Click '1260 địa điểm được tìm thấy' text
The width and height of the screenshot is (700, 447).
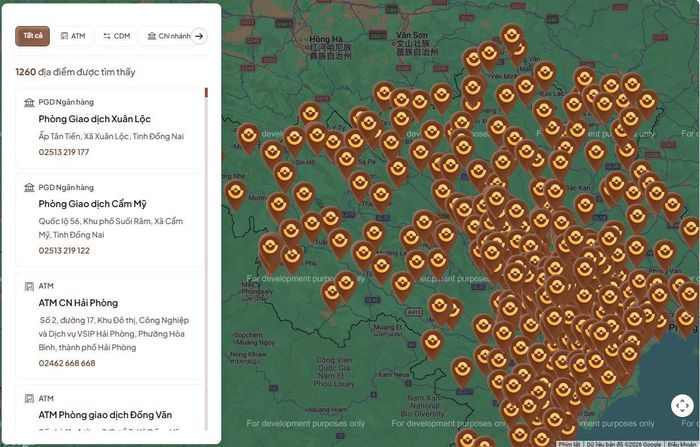pos(75,72)
